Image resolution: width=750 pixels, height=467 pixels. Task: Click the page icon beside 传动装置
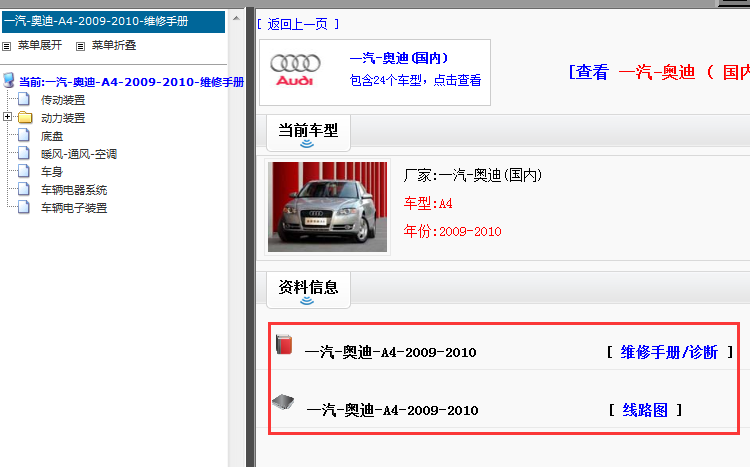coord(23,100)
